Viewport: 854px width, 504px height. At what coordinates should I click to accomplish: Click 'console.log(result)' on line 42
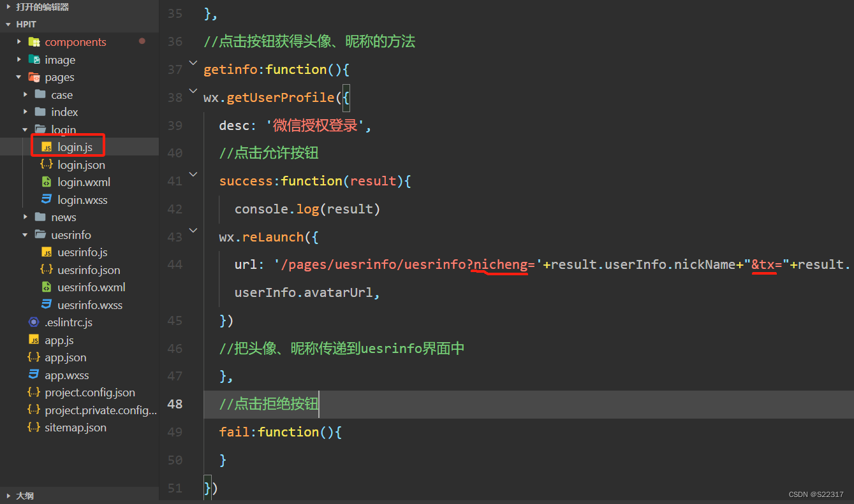(x=307, y=209)
